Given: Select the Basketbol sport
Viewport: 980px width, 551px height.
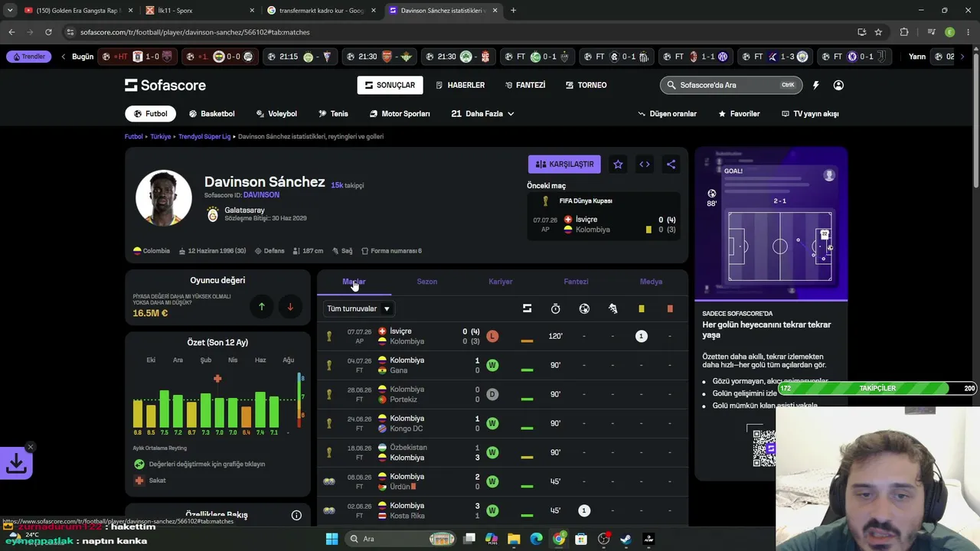Looking at the screenshot, I should [212, 114].
